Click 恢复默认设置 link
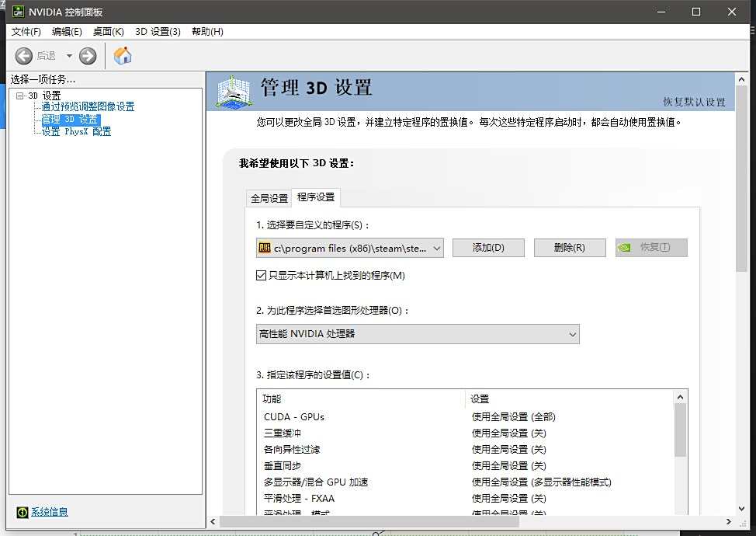 click(x=694, y=102)
